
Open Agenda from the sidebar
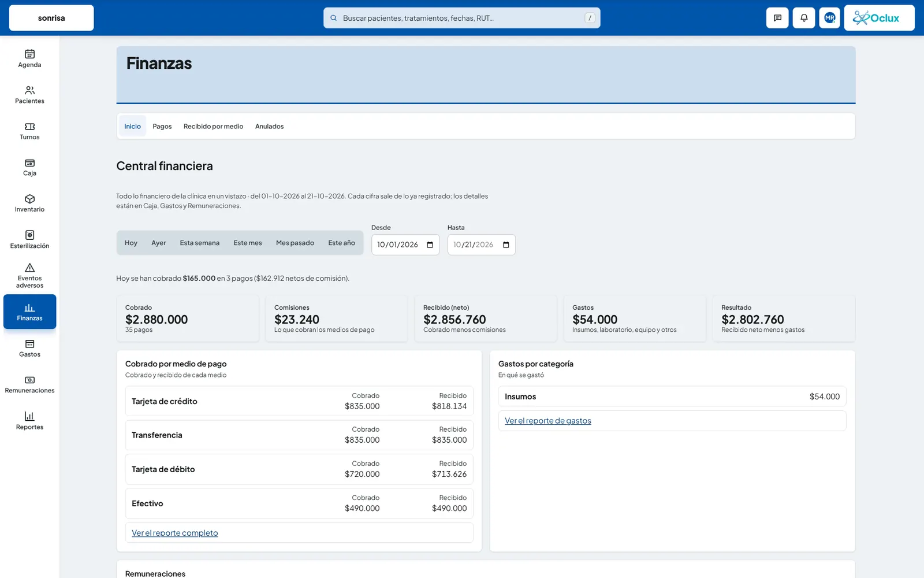click(29, 59)
